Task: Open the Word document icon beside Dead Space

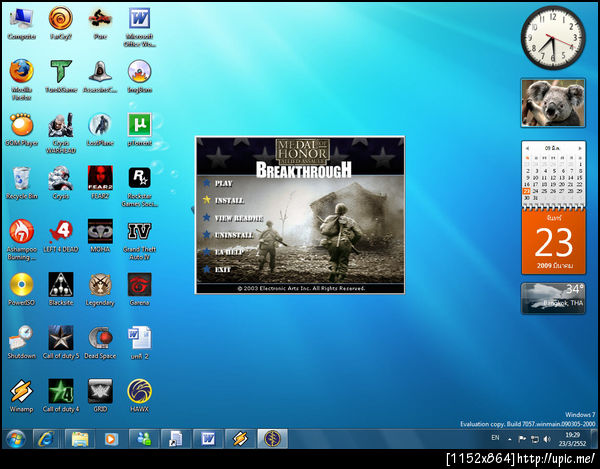Action: 139,342
